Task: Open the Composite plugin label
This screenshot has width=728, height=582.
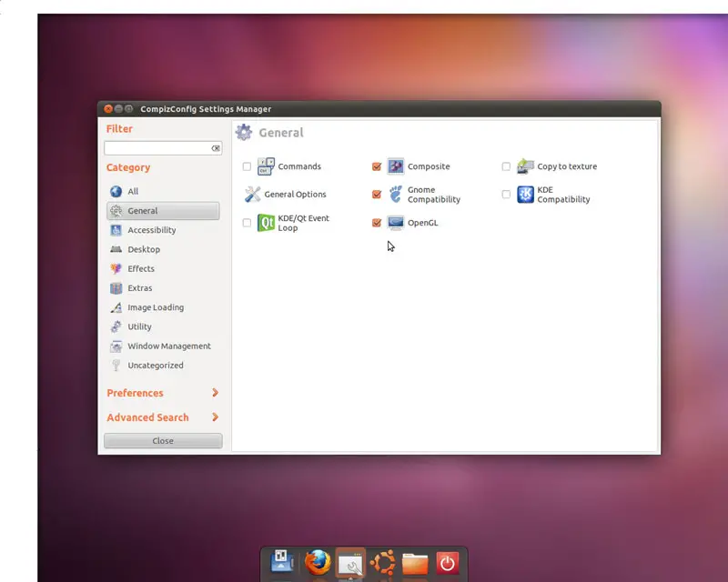Action: coord(429,166)
